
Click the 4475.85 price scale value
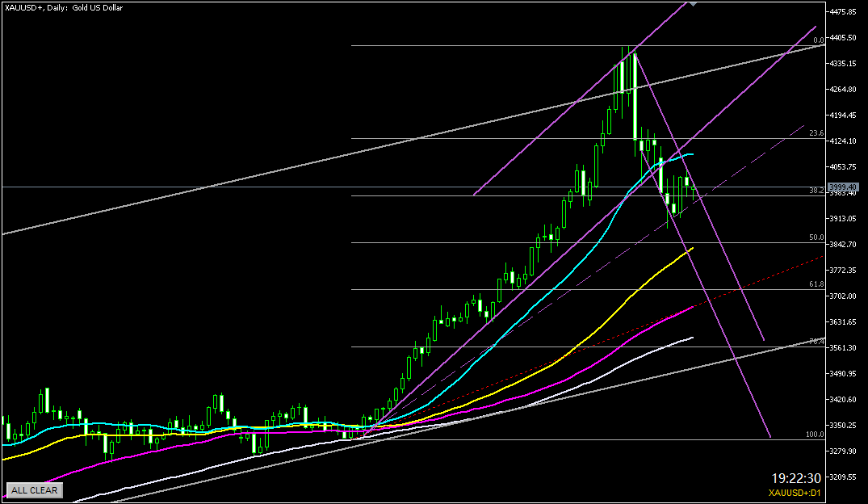tap(842, 12)
